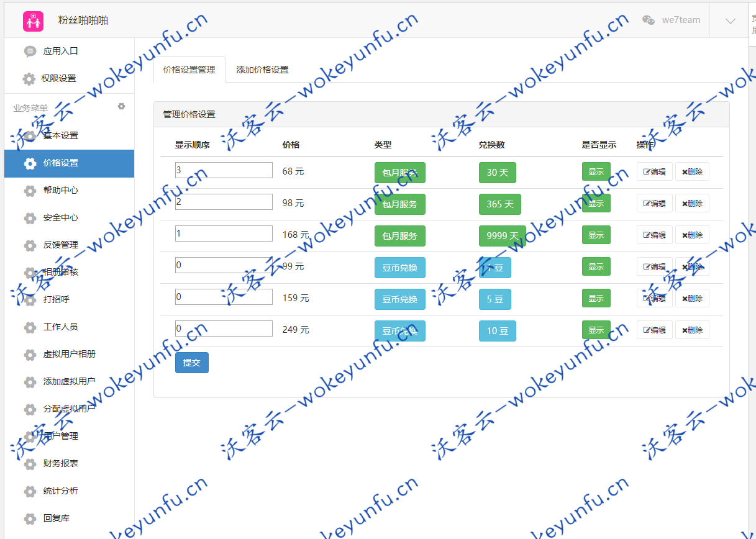Click the 249 元 price text
756x539 pixels.
[x=296, y=330]
